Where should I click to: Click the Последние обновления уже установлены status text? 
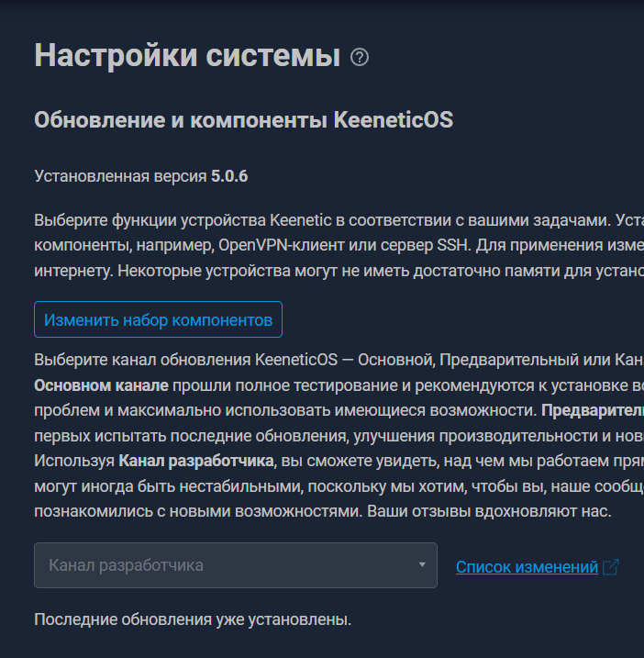pyautogui.click(x=193, y=619)
